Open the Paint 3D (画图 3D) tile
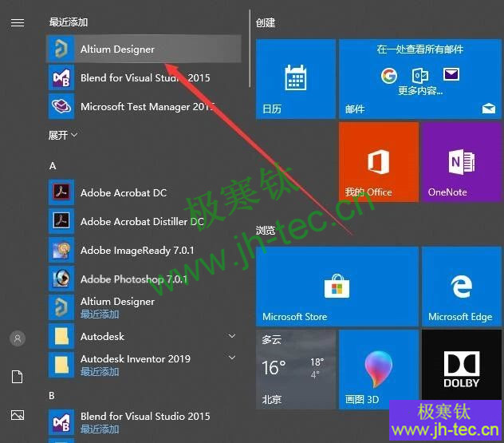Viewport: 504px width, 443px height. [x=379, y=370]
